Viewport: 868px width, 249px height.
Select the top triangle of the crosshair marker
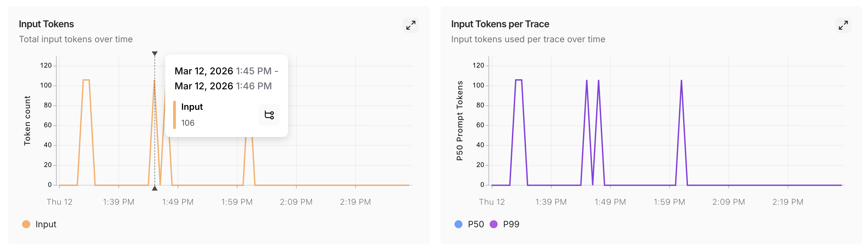154,53
